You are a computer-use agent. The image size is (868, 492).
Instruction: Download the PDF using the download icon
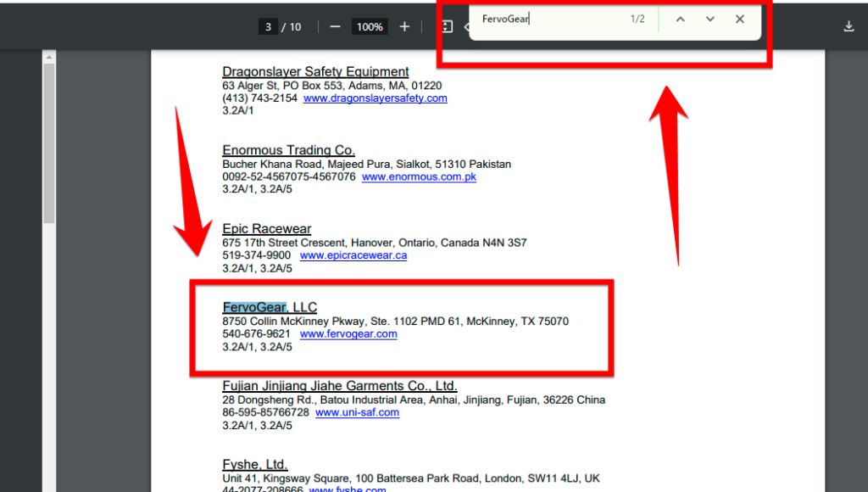849,26
